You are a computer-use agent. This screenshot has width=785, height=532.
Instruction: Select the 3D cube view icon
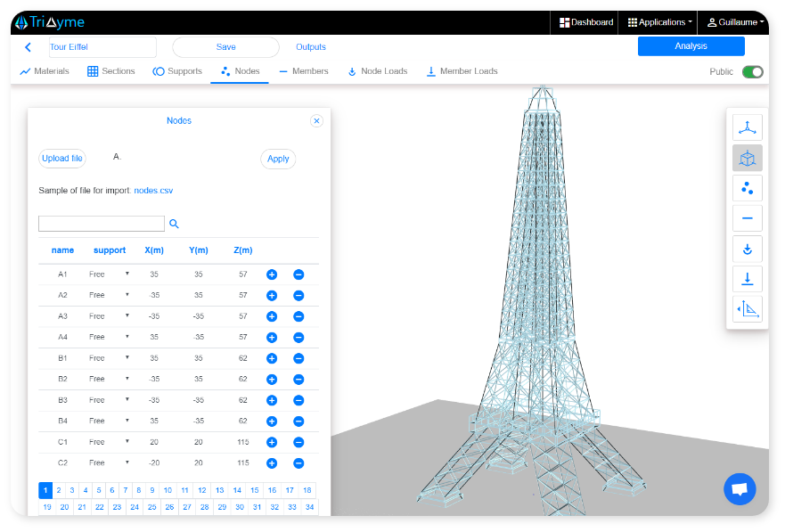pyautogui.click(x=747, y=159)
